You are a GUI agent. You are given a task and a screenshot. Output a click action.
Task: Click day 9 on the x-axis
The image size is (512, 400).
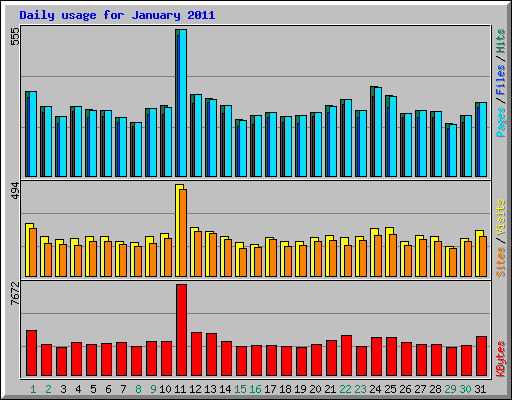[x=153, y=389]
